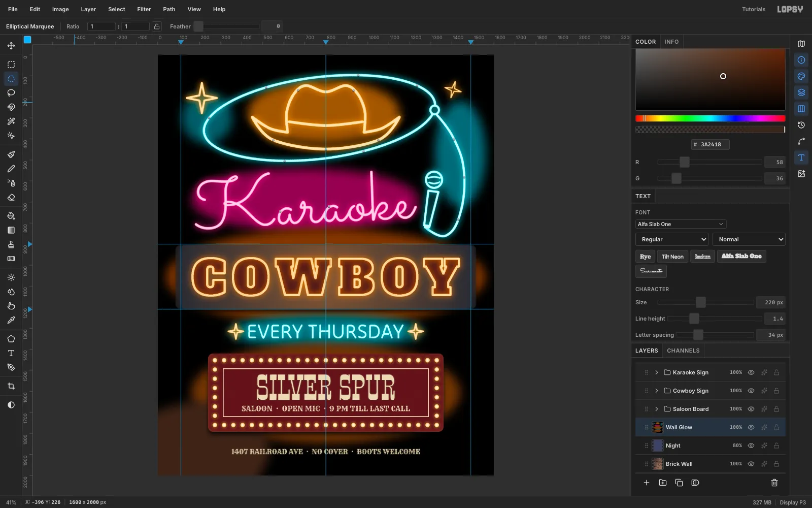The width and height of the screenshot is (812, 508).
Task: Choose the Sacramento font preset
Action: [x=651, y=271]
